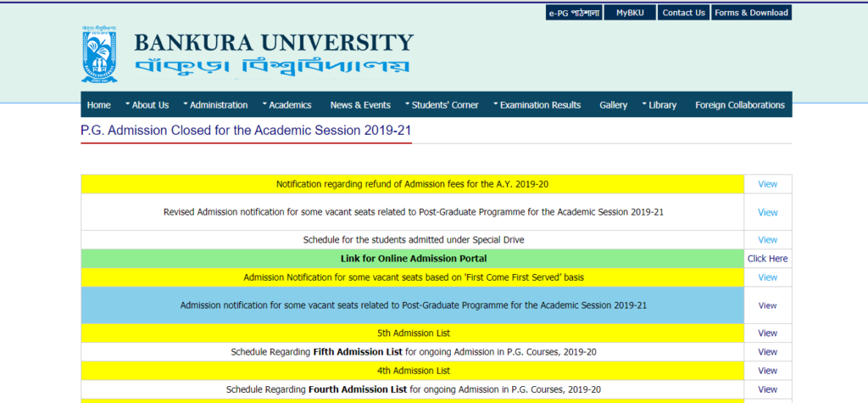The width and height of the screenshot is (868, 403).
Task: View Revised Admission notification for vacant seats
Action: 767,212
